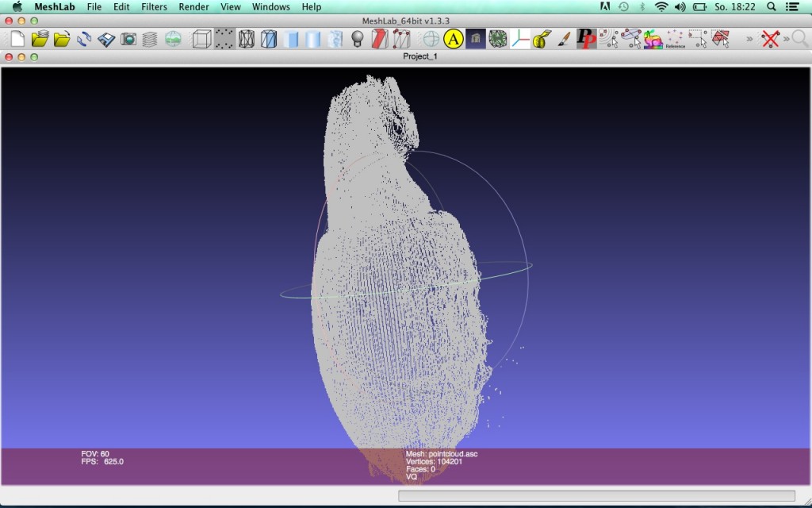Select faces with triangle selection tool
Screen dimensions: 812x508
click(720, 39)
